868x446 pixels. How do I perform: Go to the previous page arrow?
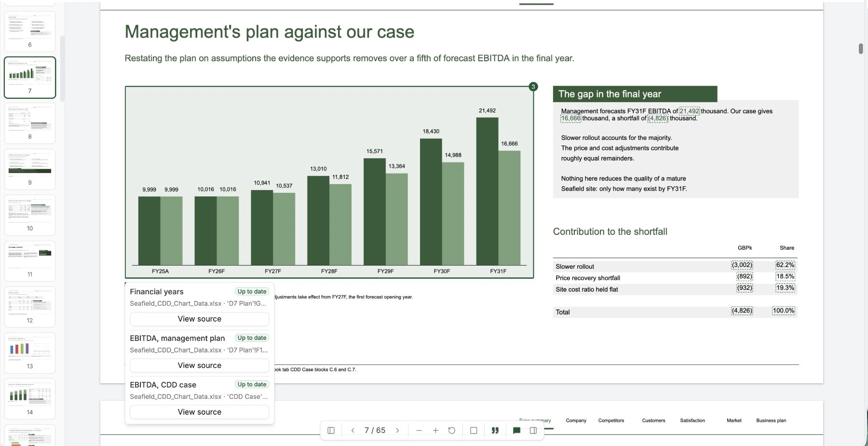click(353, 430)
